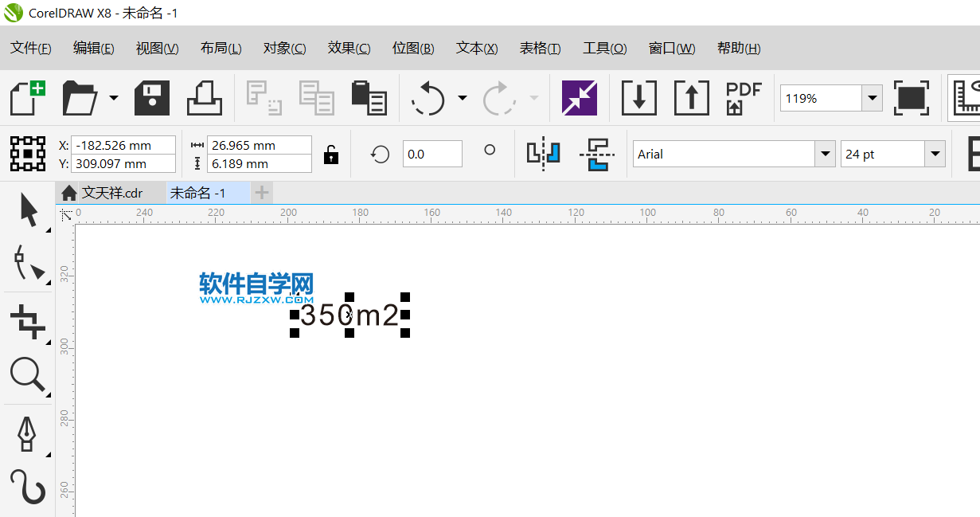The image size is (980, 517).
Task: Choose the Pen tool in the toolbox
Action: pyautogui.click(x=28, y=434)
